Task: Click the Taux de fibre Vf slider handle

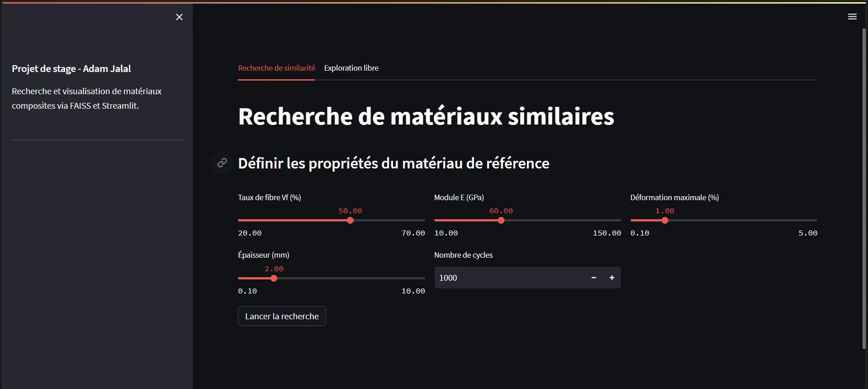Action: (x=350, y=221)
